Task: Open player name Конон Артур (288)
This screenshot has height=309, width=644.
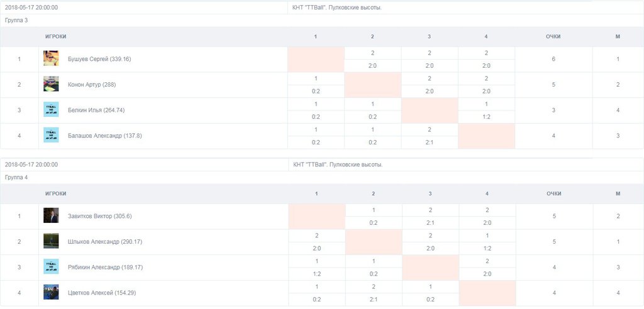Action: pos(92,84)
